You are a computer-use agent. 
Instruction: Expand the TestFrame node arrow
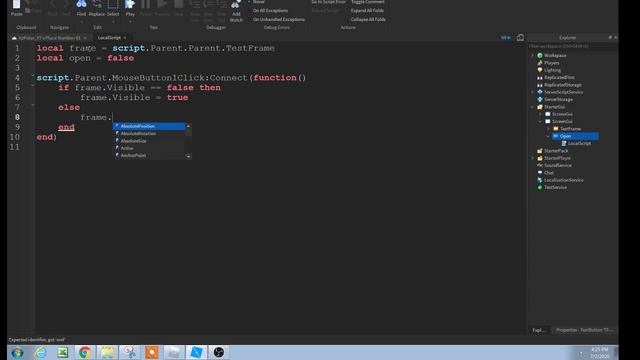point(548,129)
